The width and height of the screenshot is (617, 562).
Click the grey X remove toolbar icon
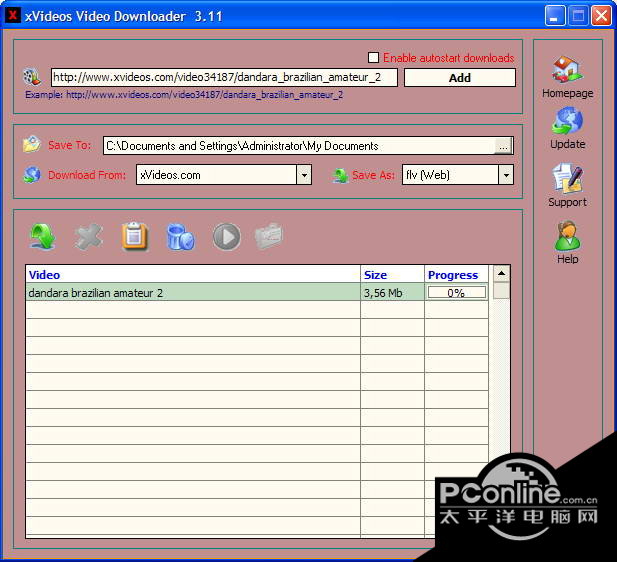click(89, 237)
